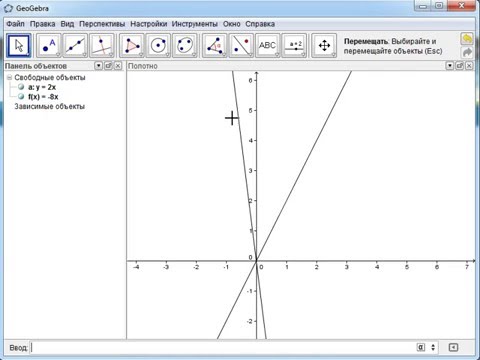The image size is (480, 360).
Task: Select the Slider a=2 tool
Action: [x=294, y=45]
